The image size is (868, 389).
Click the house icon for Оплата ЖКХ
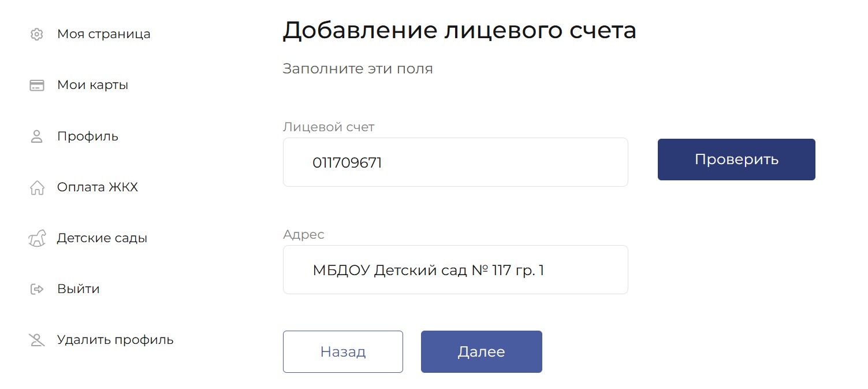click(x=36, y=188)
